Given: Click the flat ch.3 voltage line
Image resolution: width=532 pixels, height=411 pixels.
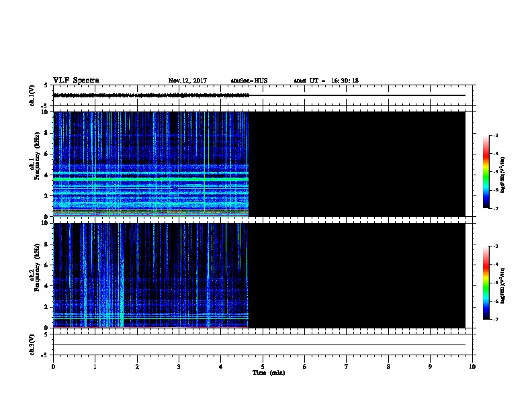Looking at the screenshot, I should [x=259, y=345].
